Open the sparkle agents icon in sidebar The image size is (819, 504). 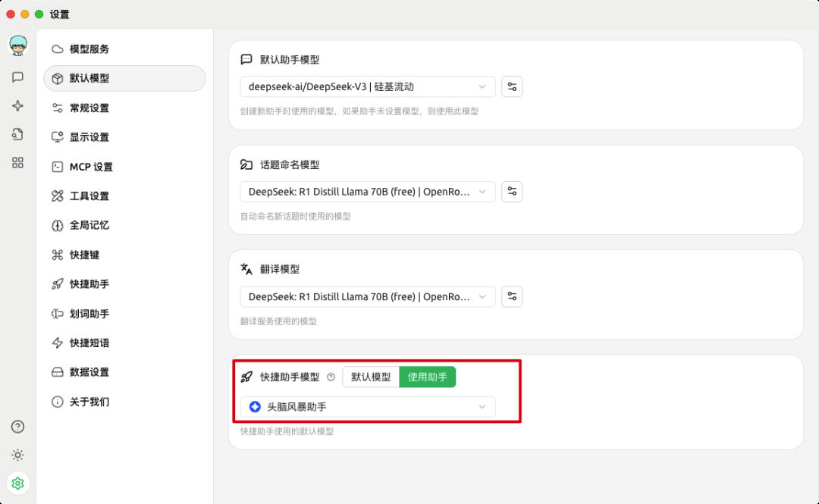click(17, 106)
